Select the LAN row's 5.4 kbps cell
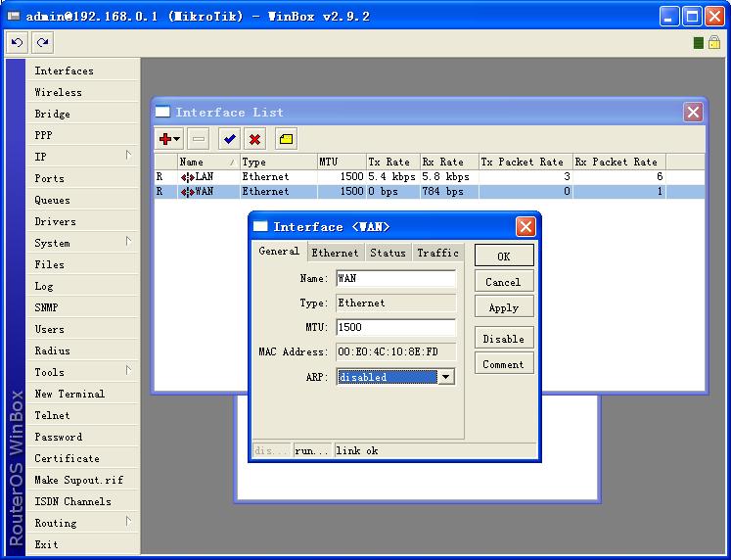731x560 pixels. coord(393,177)
